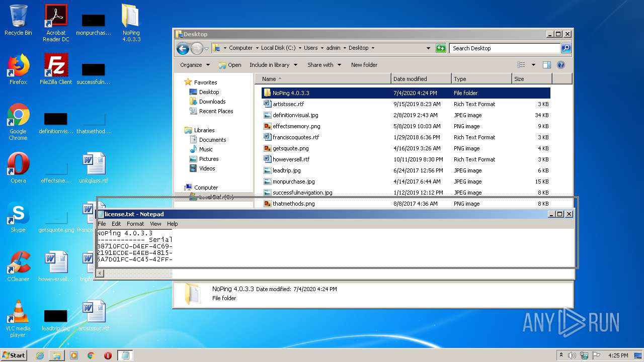Screen dimensions: 644x362
Task: Open Recycle Bin on desktop
Action: pos(18,20)
